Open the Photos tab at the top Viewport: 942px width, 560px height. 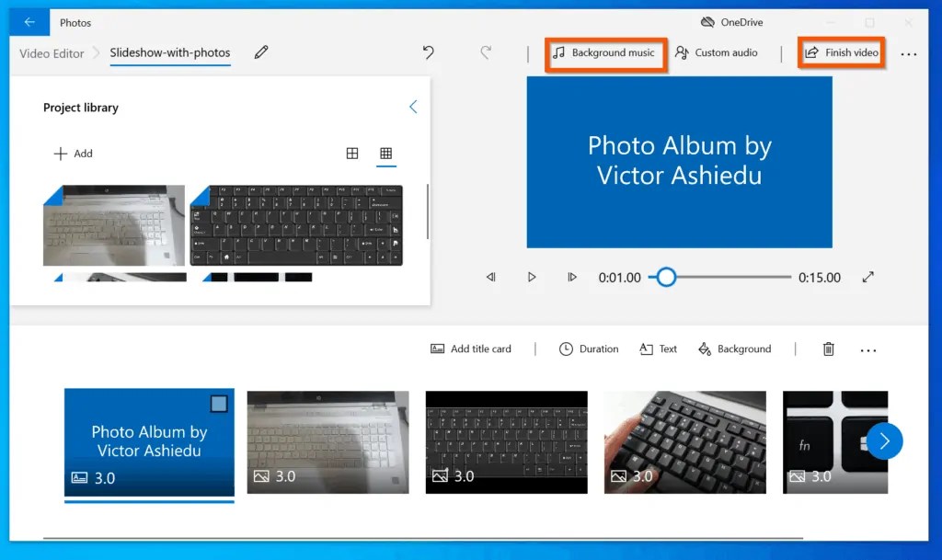click(x=75, y=22)
